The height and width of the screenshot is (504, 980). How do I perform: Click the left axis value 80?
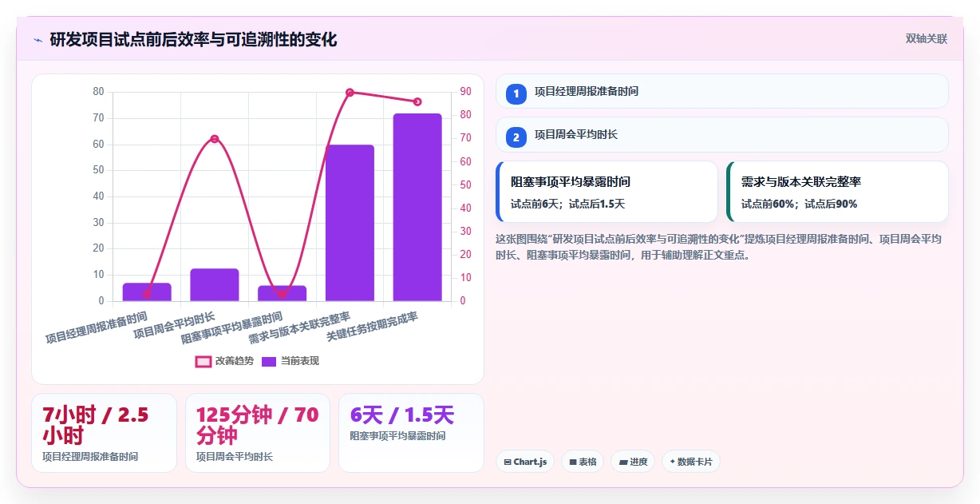98,92
